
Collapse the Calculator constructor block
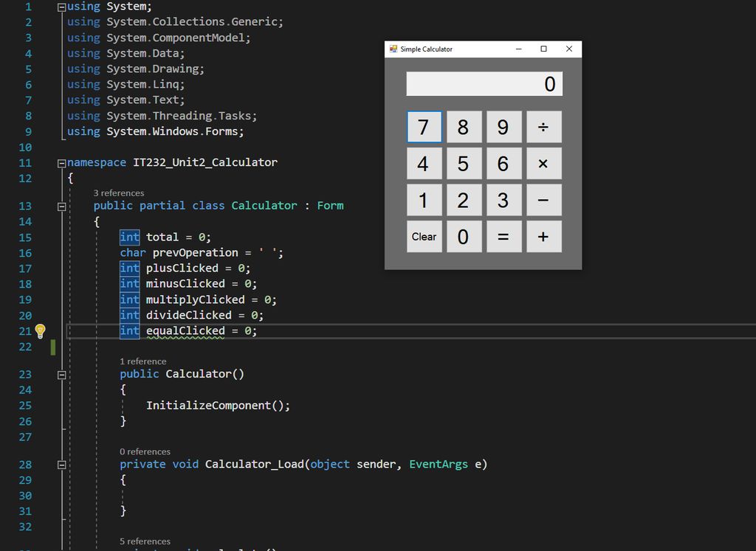63,374
